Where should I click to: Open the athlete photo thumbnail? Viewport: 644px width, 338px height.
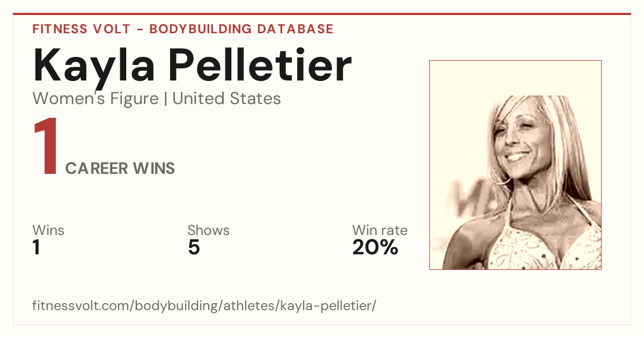(x=515, y=165)
